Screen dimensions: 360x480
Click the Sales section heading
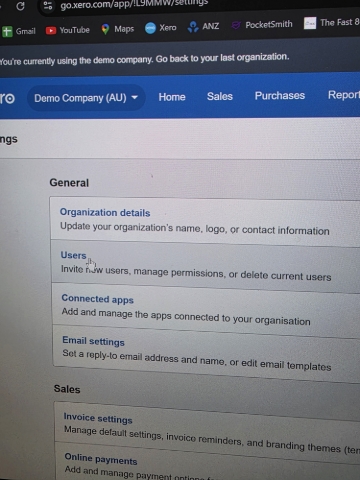click(x=67, y=389)
